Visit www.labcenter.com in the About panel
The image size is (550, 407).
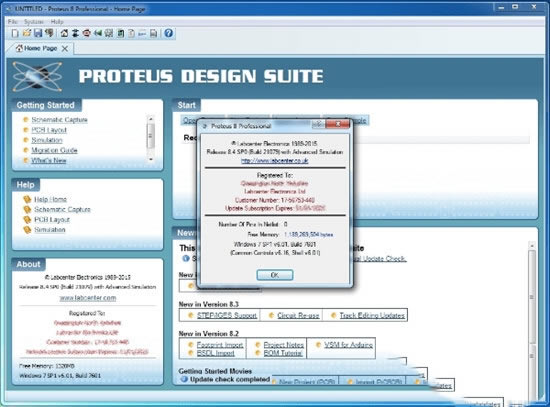[88, 298]
